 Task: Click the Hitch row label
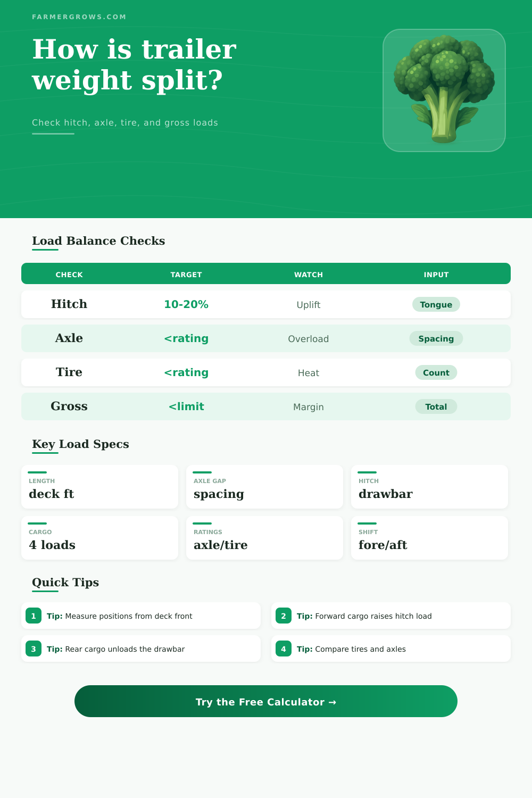pyautogui.click(x=69, y=304)
